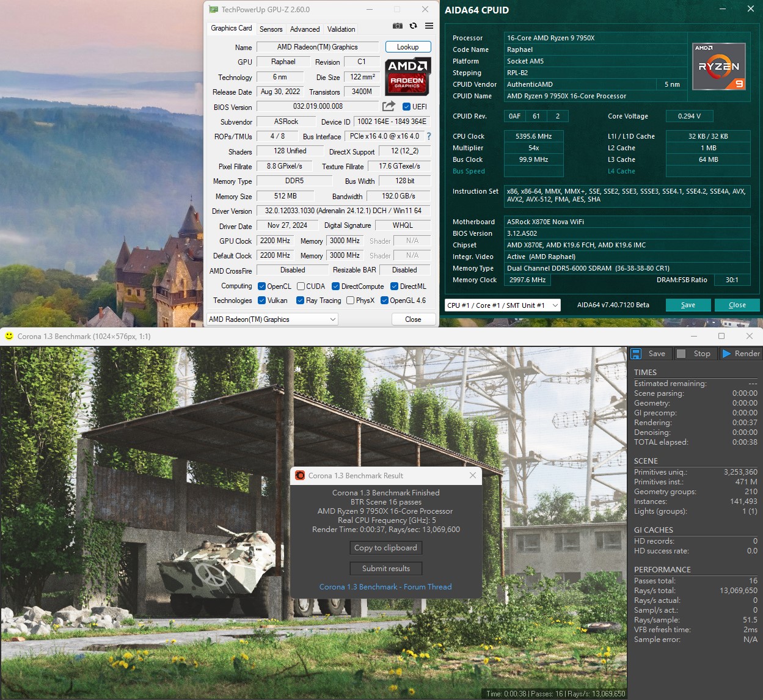Toggle the CUDA checkbox
The image size is (763, 700).
point(301,286)
